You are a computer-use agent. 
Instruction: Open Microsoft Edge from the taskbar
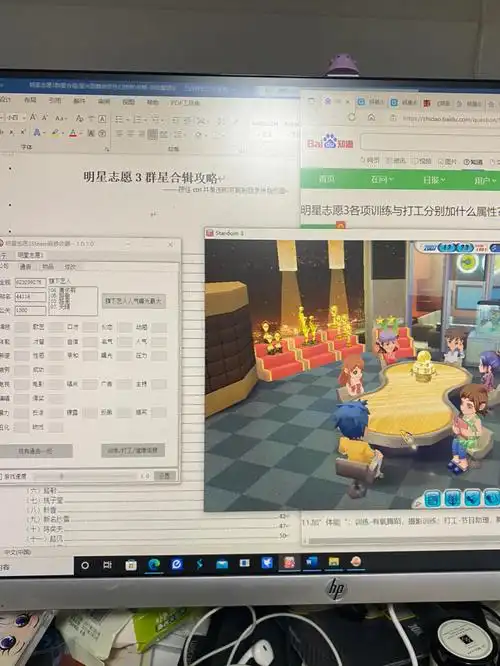pyautogui.click(x=154, y=564)
